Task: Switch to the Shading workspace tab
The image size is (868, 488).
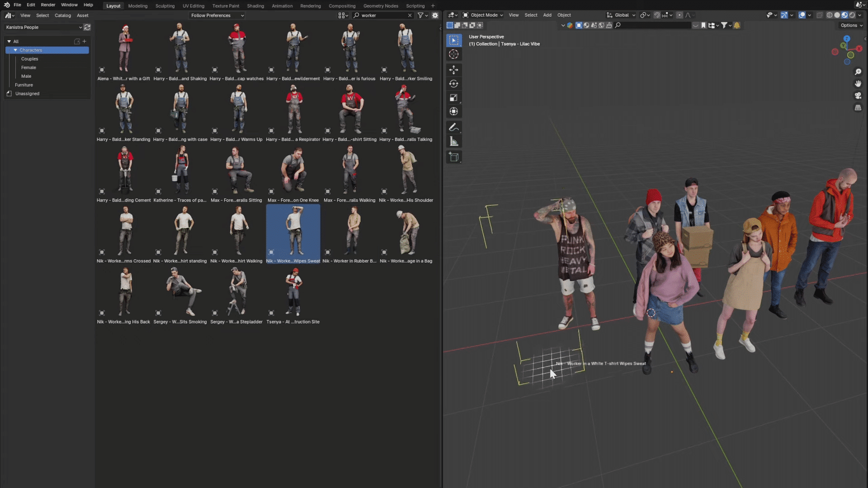Action: click(255, 6)
